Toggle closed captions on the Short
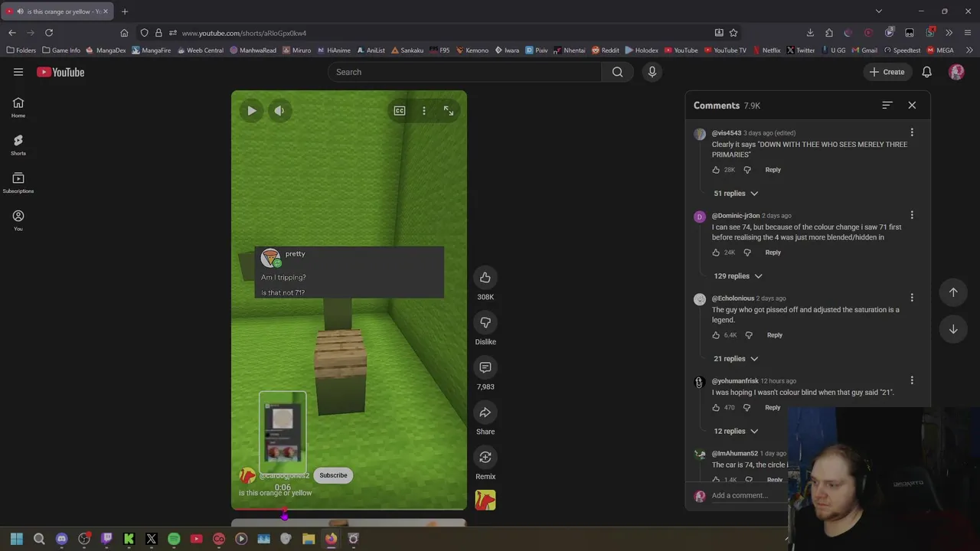Image resolution: width=980 pixels, height=551 pixels. click(400, 111)
